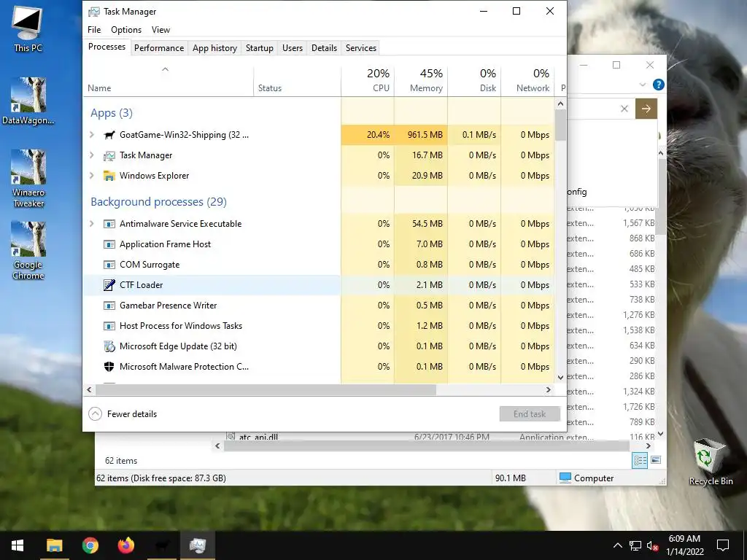Switch to Goat Simulator taskbar icon
This screenshot has width=747, height=560.
tap(162, 545)
